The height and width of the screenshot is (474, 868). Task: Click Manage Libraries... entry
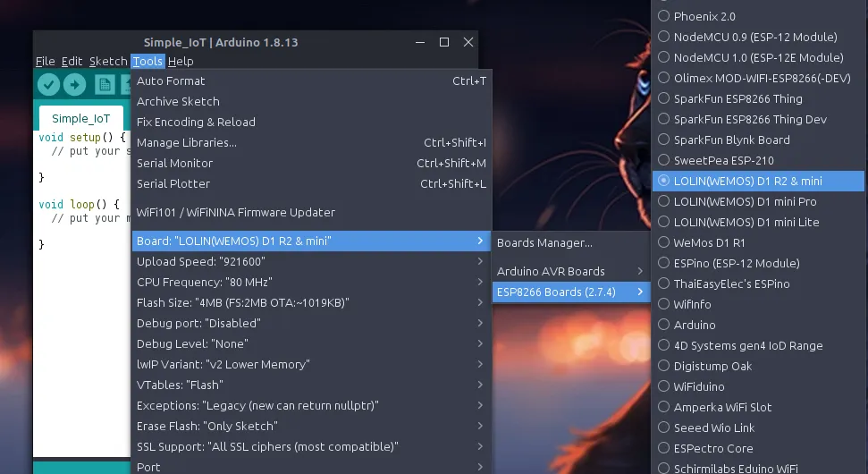(x=187, y=143)
